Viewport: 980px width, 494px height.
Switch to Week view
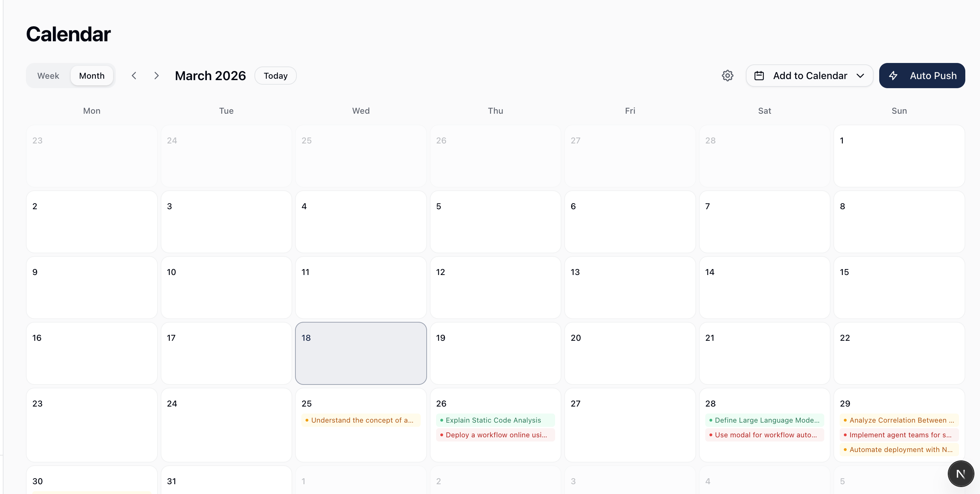48,75
